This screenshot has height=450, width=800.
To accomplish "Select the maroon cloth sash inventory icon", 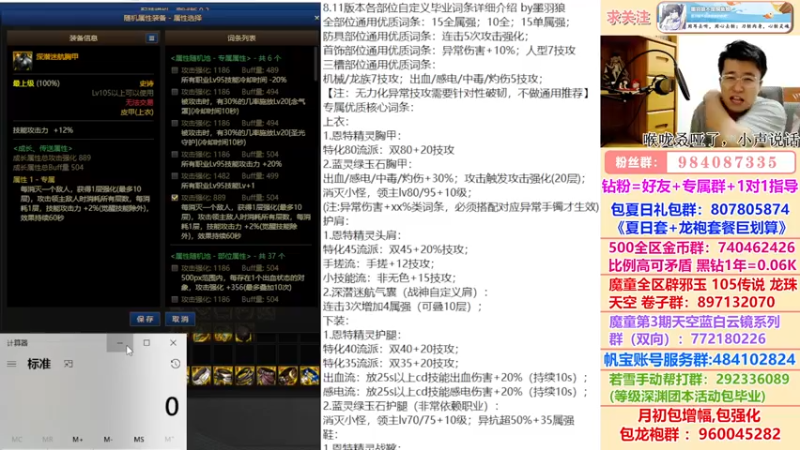I will point(266,376).
